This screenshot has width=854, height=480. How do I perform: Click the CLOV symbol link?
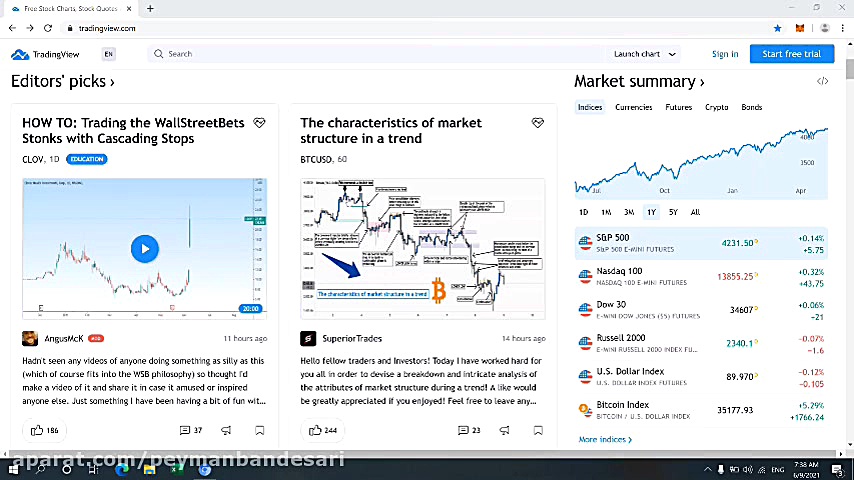pyautogui.click(x=33, y=159)
